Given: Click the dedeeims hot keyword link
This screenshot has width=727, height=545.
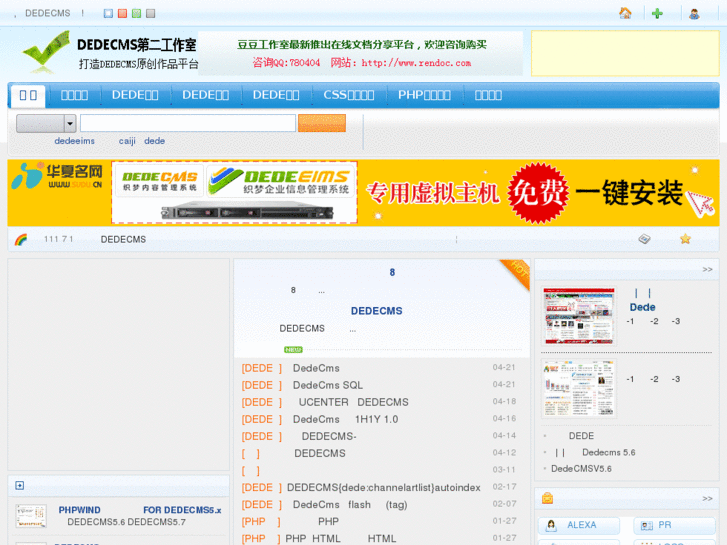Looking at the screenshot, I should [x=74, y=141].
